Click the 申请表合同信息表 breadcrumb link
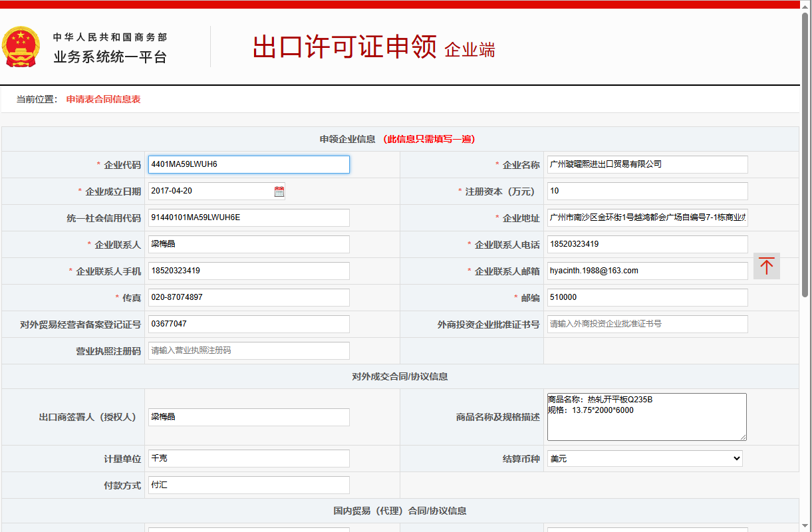This screenshot has height=532, width=812. (103, 100)
